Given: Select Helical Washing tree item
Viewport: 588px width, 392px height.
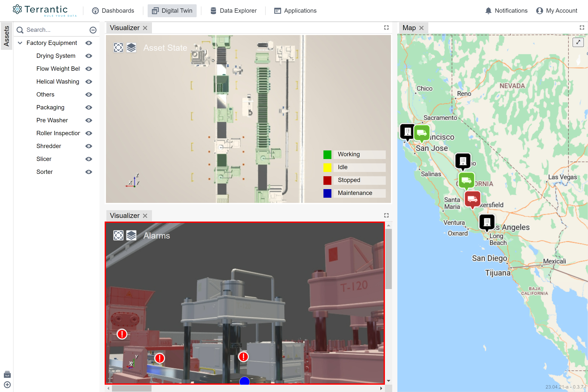Looking at the screenshot, I should click(x=58, y=81).
